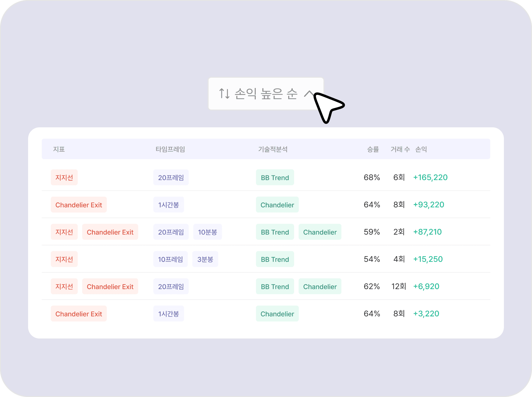Select the 10분봉 timeframe tag

click(x=207, y=232)
